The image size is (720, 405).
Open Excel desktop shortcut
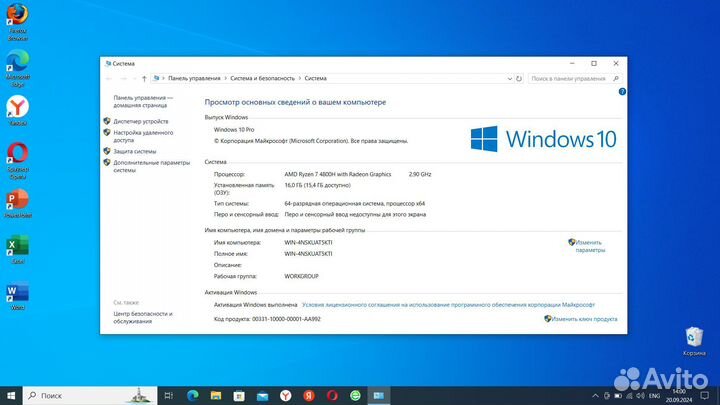coord(17,249)
